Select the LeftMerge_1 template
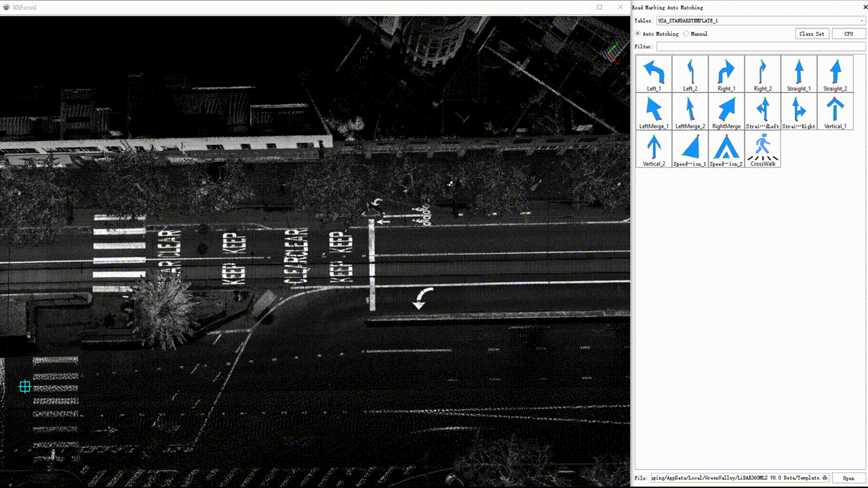Image resolution: width=868 pixels, height=488 pixels. point(654,111)
